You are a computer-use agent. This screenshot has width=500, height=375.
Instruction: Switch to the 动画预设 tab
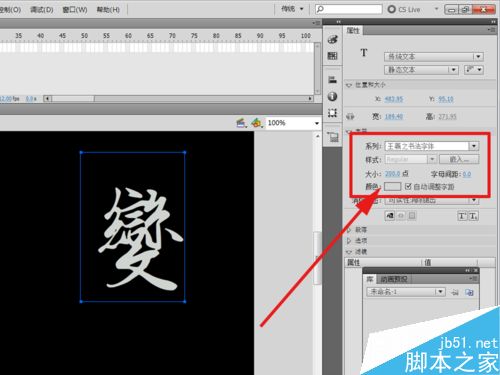394,279
